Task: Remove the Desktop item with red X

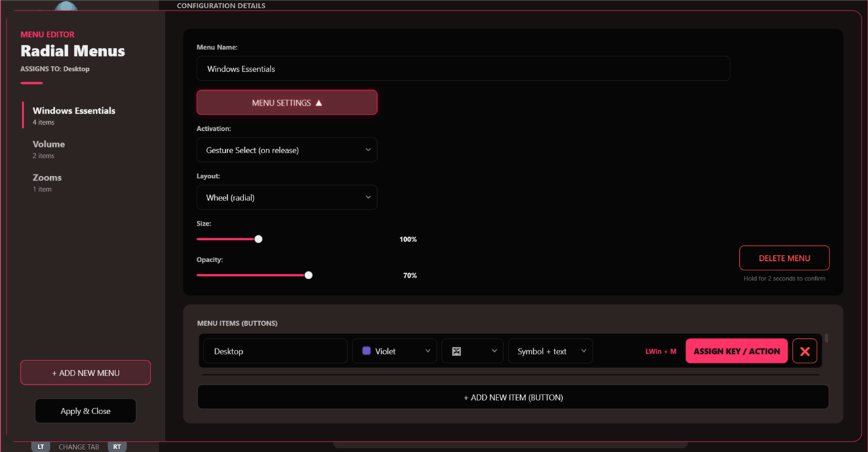Action: 805,351
